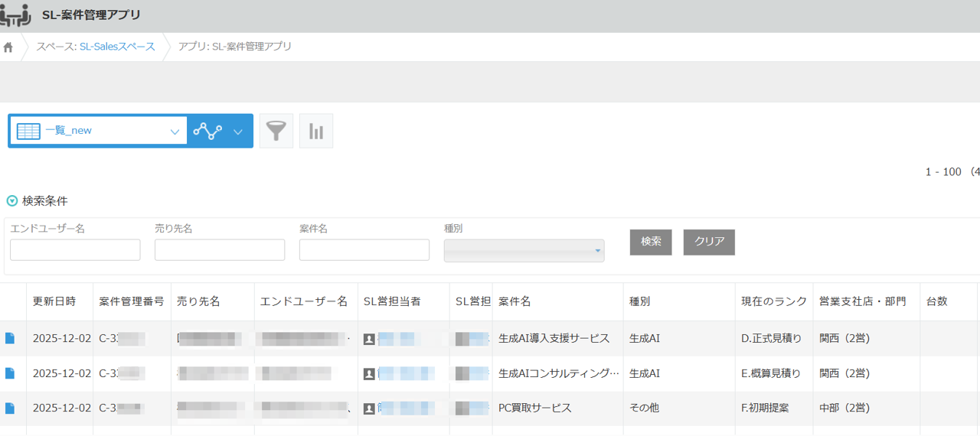Click into the 案件名 search field

point(364,250)
